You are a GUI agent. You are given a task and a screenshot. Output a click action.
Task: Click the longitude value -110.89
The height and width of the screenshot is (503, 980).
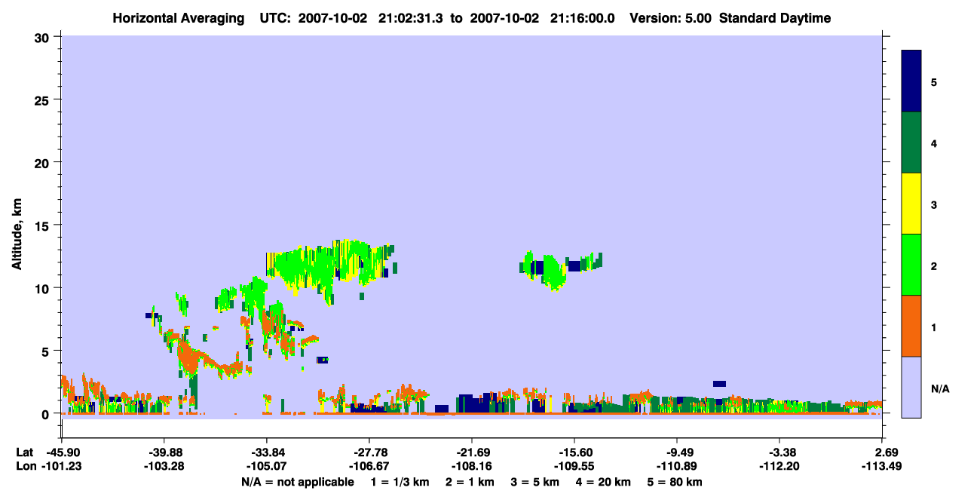tap(677, 467)
